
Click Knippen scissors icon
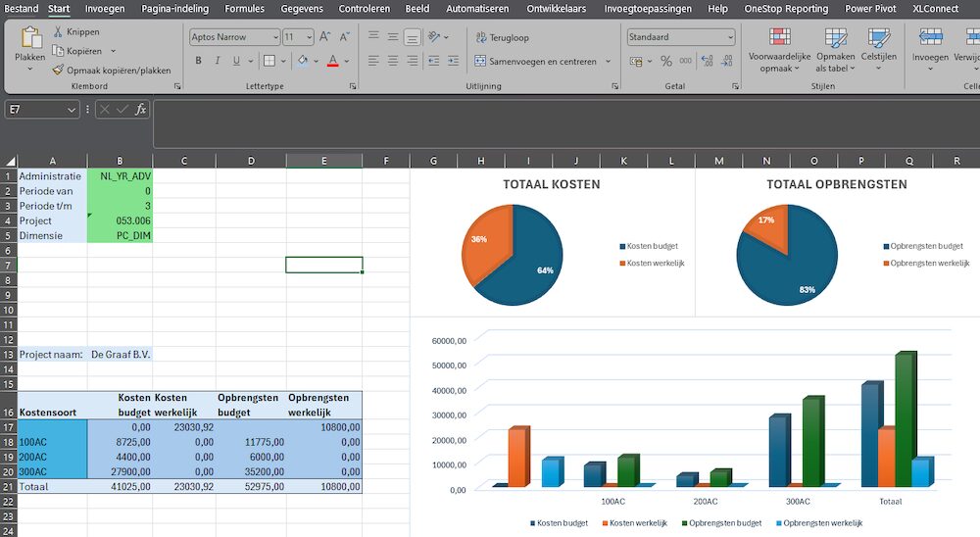point(58,32)
